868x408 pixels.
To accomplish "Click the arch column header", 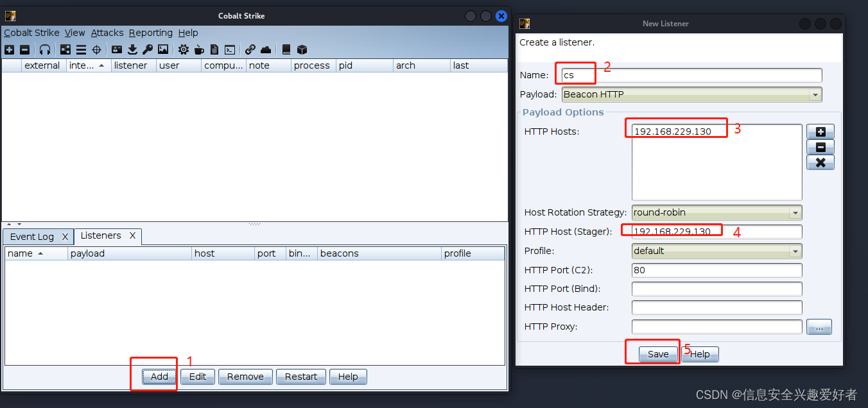I will (x=422, y=65).
